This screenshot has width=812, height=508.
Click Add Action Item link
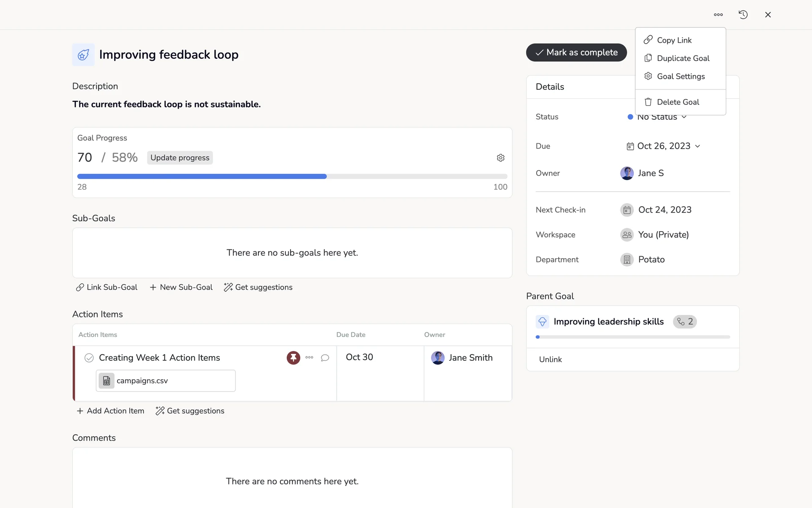(x=110, y=411)
